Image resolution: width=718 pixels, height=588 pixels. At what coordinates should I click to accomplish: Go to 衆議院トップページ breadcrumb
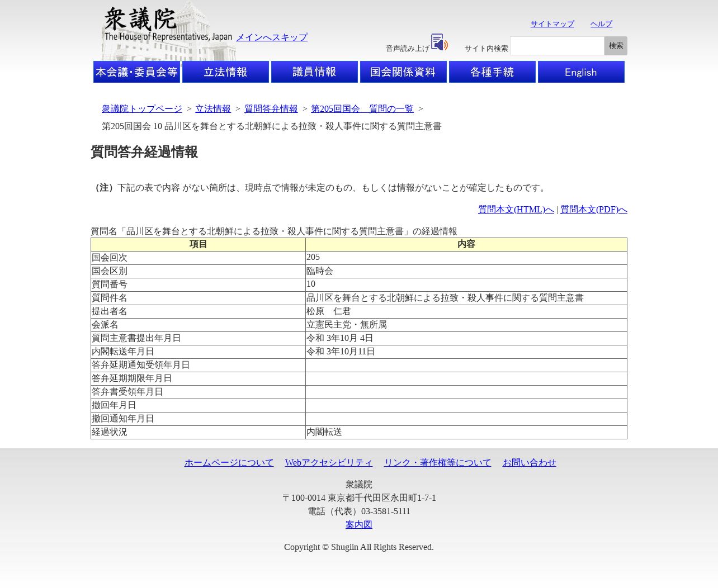pos(142,108)
